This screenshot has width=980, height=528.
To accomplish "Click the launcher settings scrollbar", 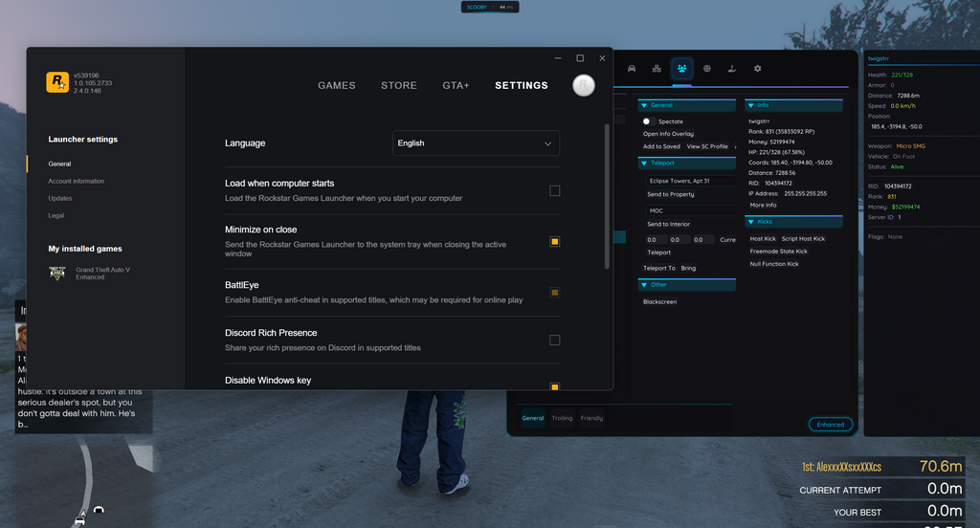I will (x=606, y=196).
